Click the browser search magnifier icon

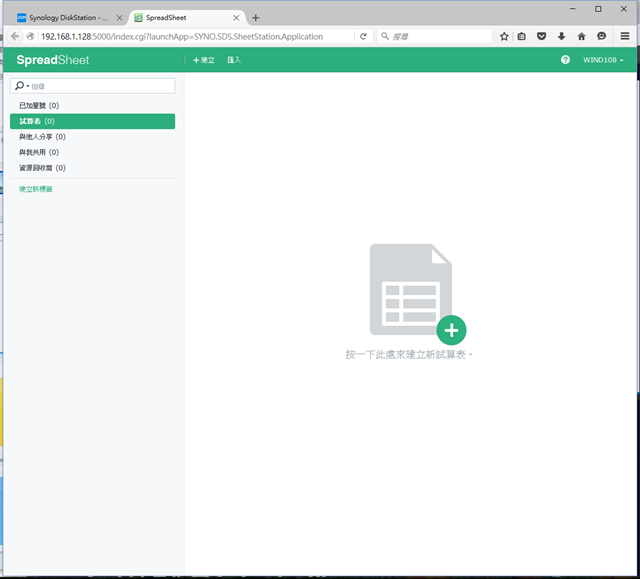384,36
